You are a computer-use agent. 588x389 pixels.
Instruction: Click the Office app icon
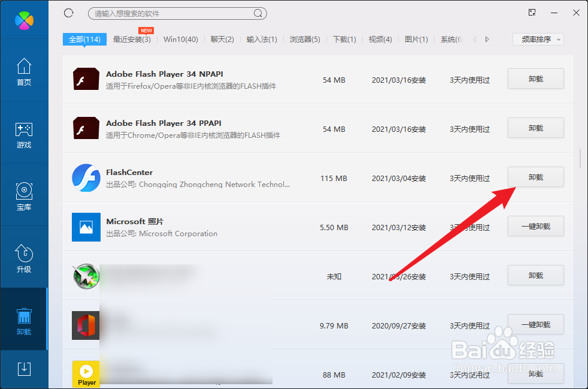tap(86, 325)
